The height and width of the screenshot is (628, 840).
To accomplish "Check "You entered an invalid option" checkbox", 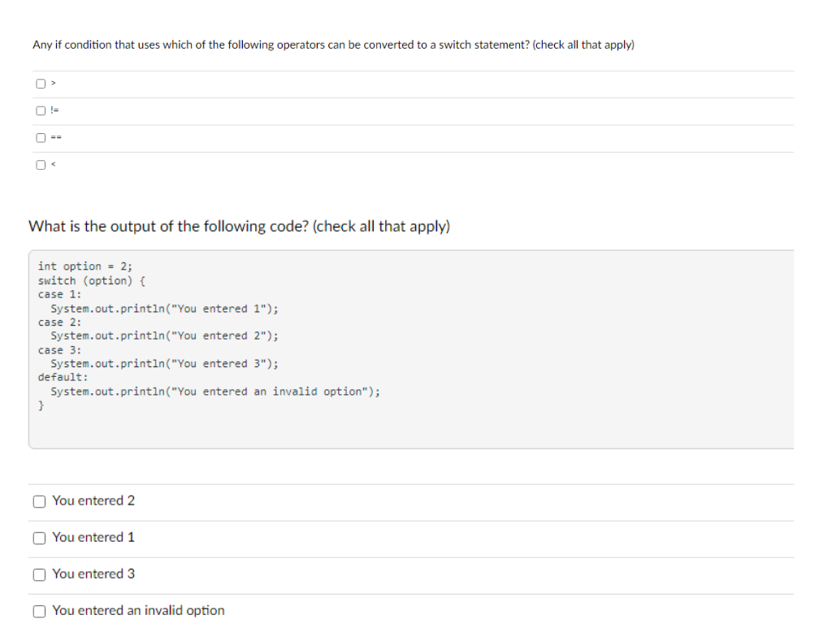I will click(40, 611).
